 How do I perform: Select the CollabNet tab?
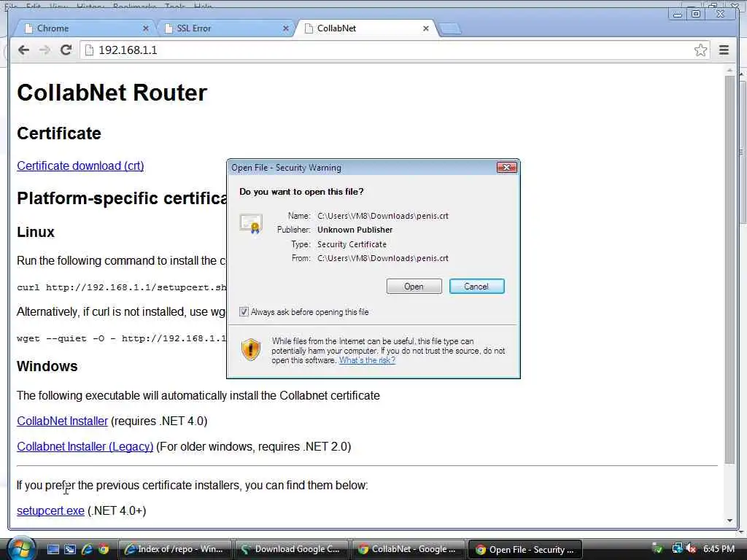[365, 28]
